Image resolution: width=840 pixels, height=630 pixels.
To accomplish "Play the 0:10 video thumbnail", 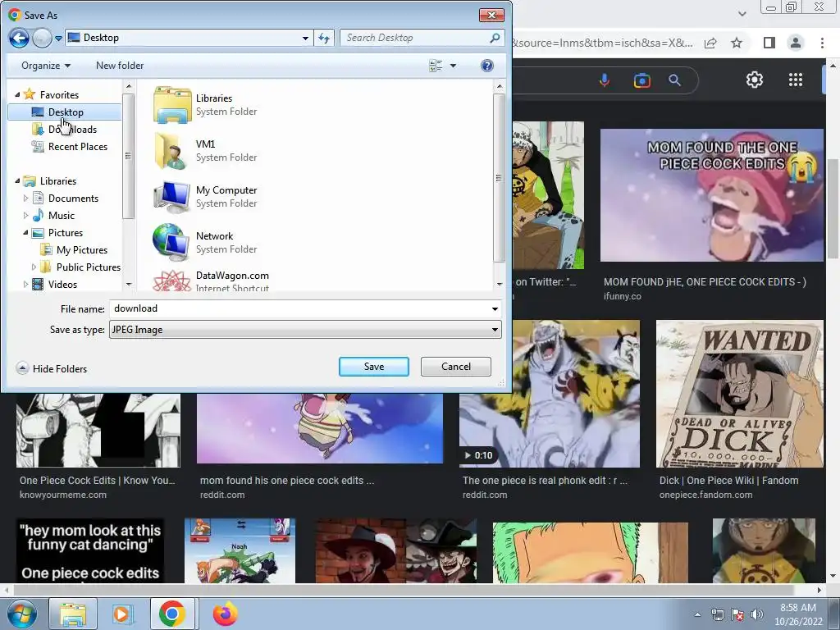I will pos(549,394).
